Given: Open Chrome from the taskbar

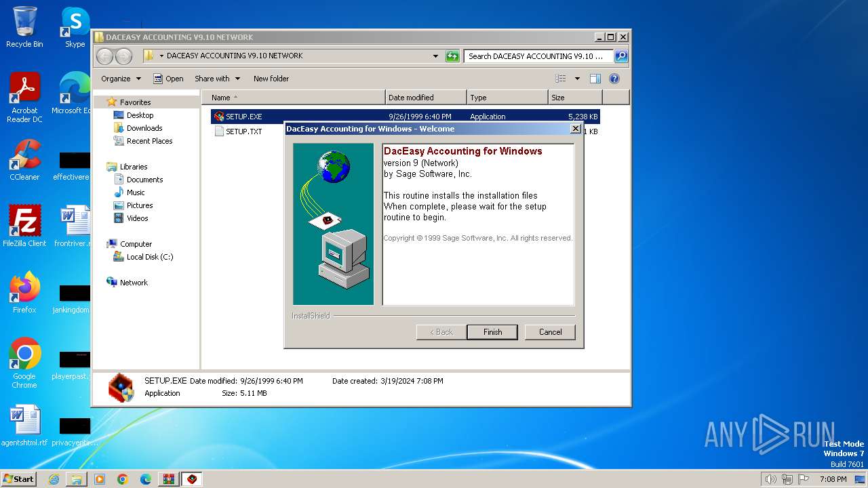Looking at the screenshot, I should tap(123, 479).
